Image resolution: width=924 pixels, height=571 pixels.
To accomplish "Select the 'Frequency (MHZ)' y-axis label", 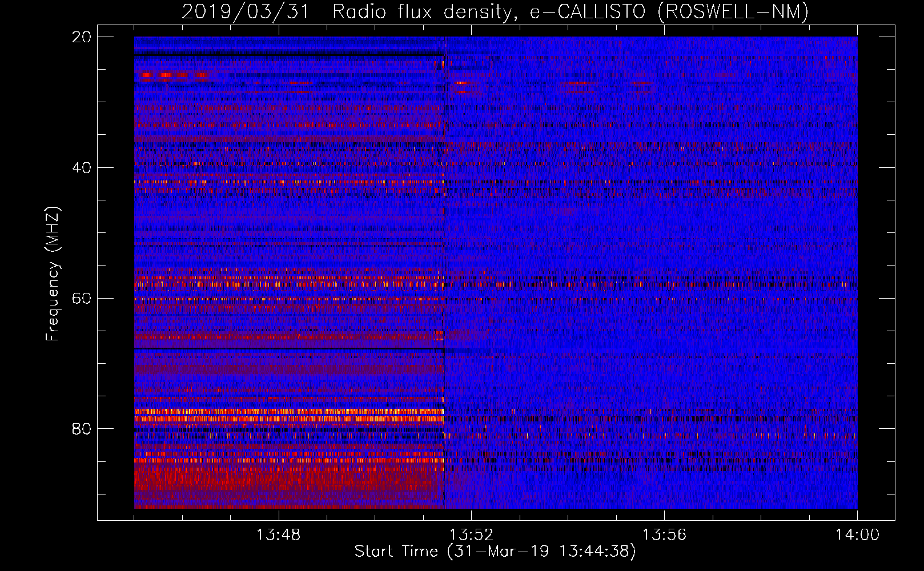I will coord(52,274).
